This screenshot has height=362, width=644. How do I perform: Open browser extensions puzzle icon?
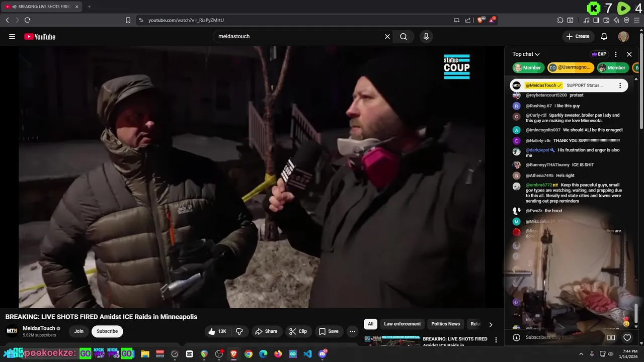[560, 20]
